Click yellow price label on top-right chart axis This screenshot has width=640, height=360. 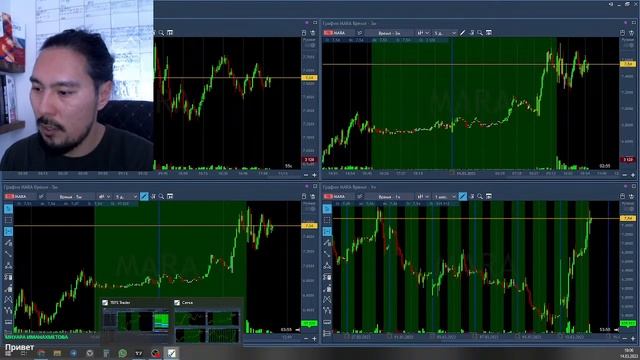[x=628, y=64]
